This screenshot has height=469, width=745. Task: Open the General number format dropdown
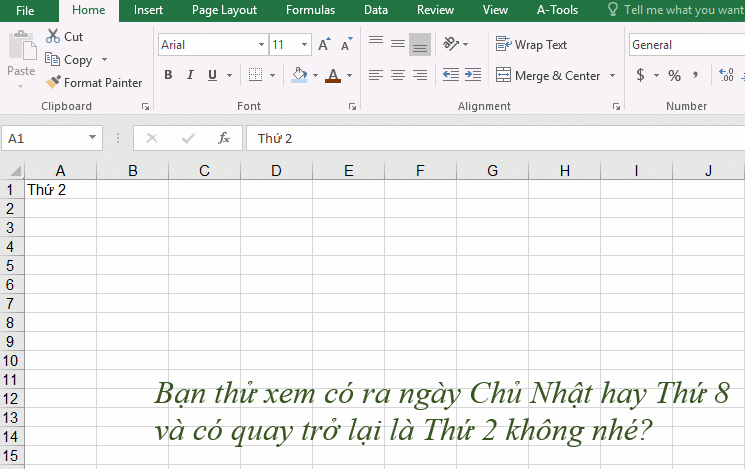[x=686, y=45]
